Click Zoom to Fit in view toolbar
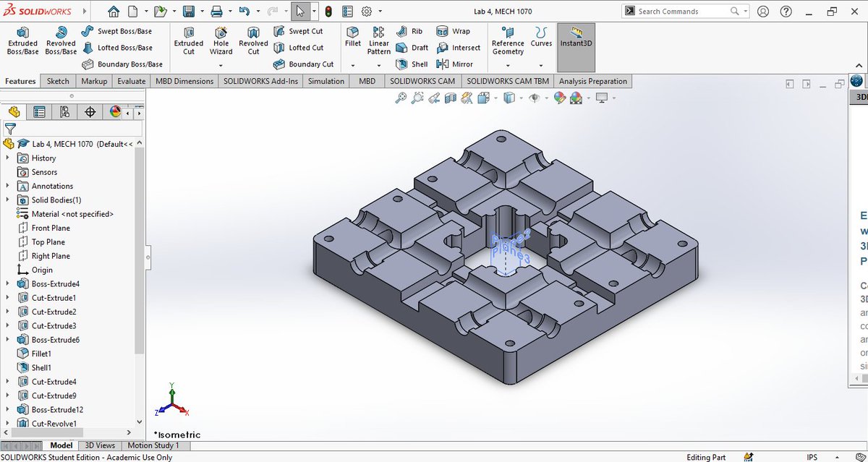The height and width of the screenshot is (462, 868). [x=401, y=98]
